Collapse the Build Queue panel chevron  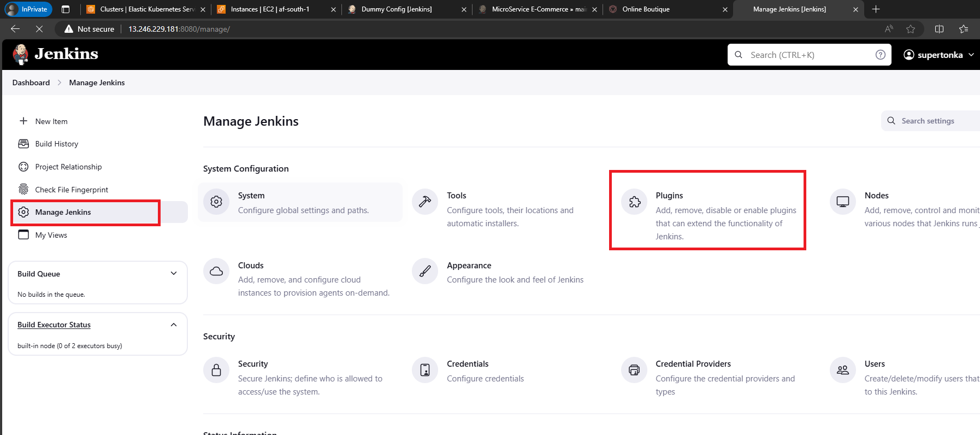[174, 273]
